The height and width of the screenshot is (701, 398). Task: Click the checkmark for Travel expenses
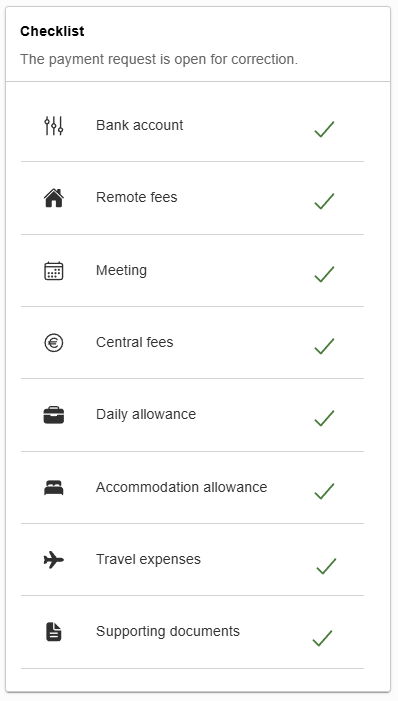click(326, 566)
